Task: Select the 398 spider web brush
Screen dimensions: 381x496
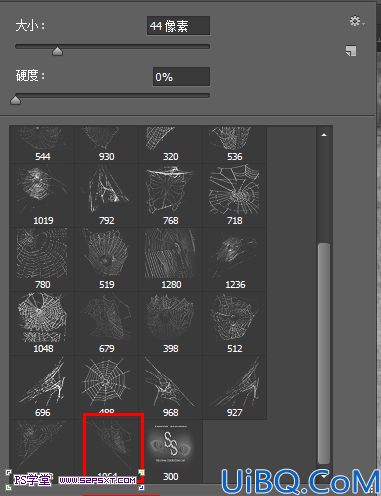Action: click(x=170, y=323)
